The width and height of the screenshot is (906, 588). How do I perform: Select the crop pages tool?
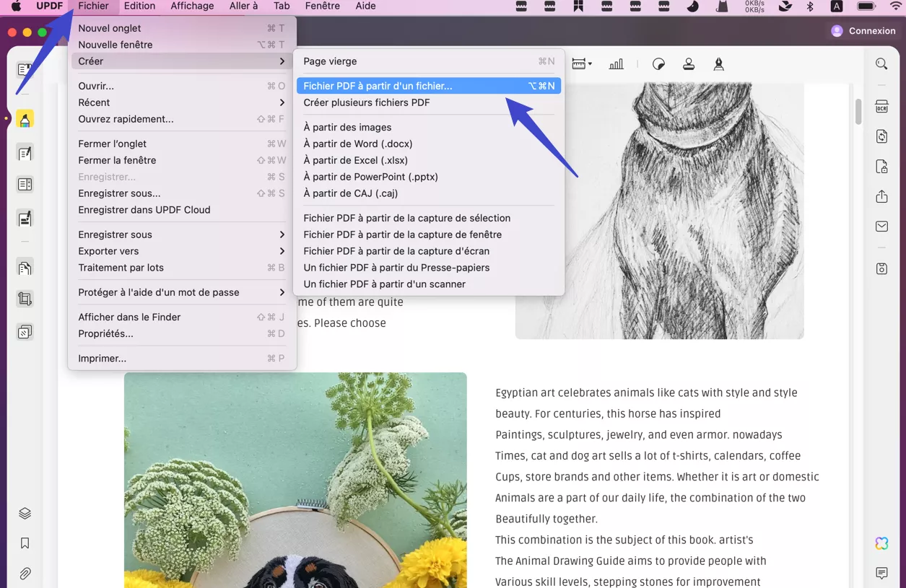pyautogui.click(x=25, y=298)
